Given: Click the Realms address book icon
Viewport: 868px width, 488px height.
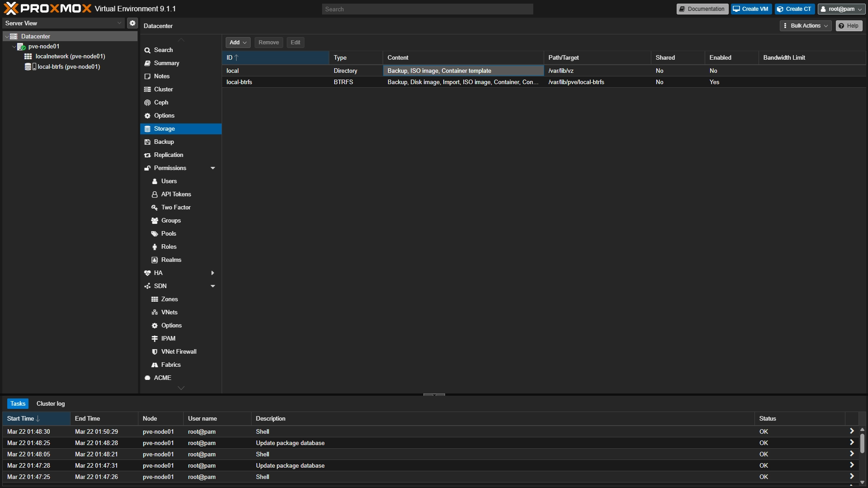Looking at the screenshot, I should (155, 260).
